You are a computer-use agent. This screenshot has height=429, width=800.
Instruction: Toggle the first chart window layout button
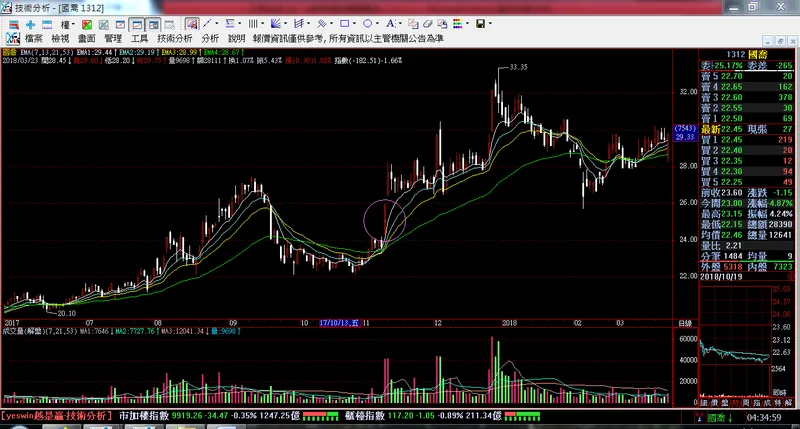(137, 23)
